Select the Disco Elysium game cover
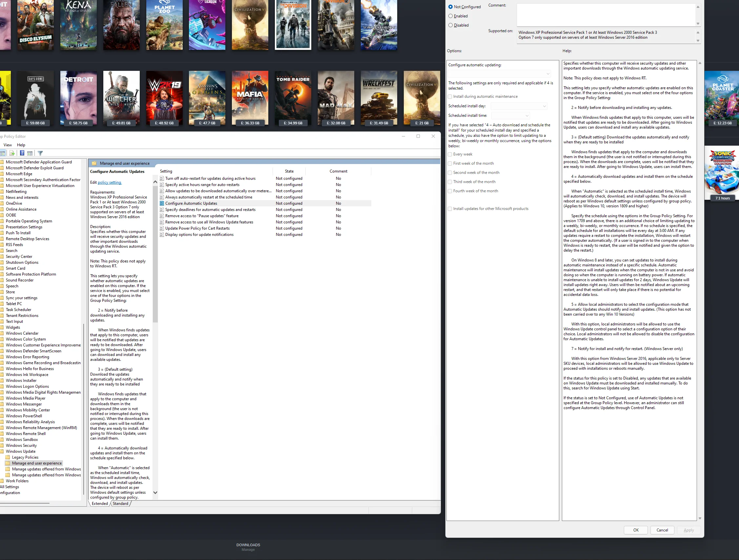 (35, 25)
